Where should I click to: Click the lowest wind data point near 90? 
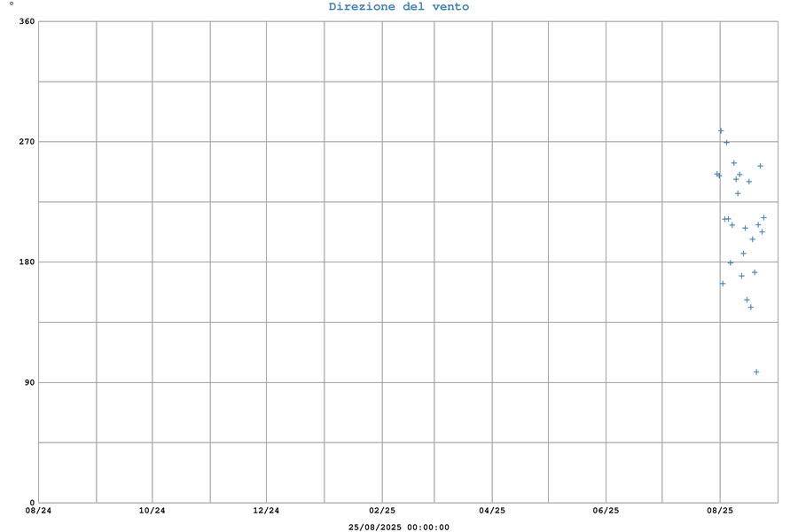point(756,372)
